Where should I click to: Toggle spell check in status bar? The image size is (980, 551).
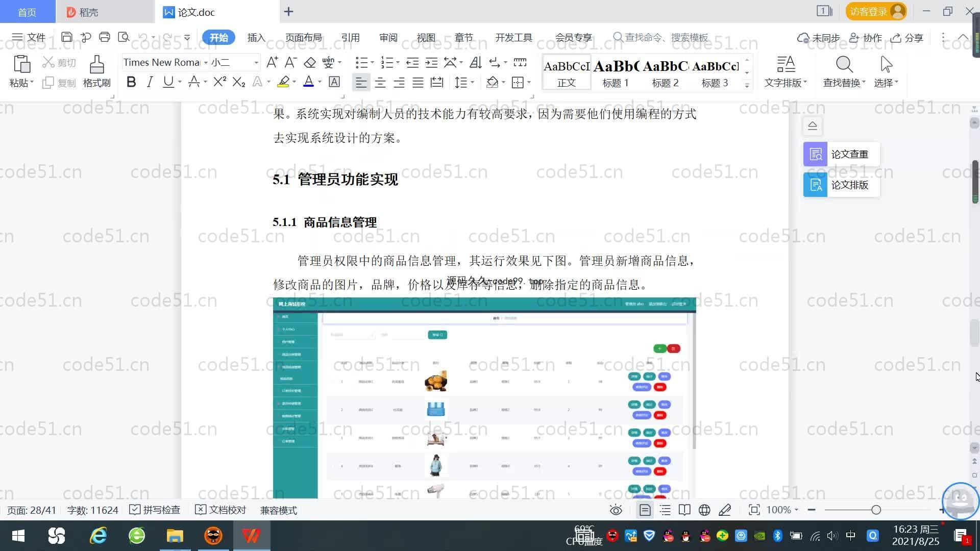[x=155, y=510]
